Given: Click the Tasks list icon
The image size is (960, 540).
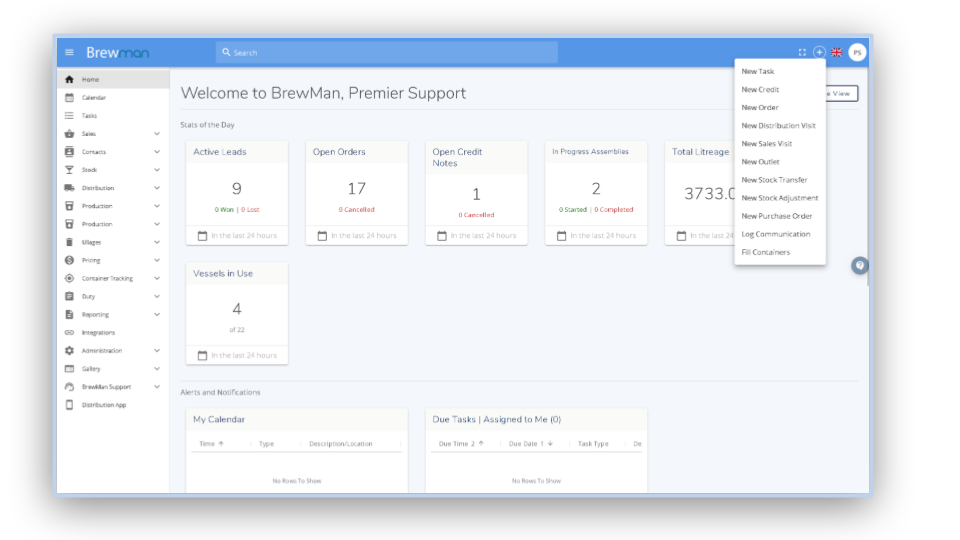Looking at the screenshot, I should (x=69, y=116).
